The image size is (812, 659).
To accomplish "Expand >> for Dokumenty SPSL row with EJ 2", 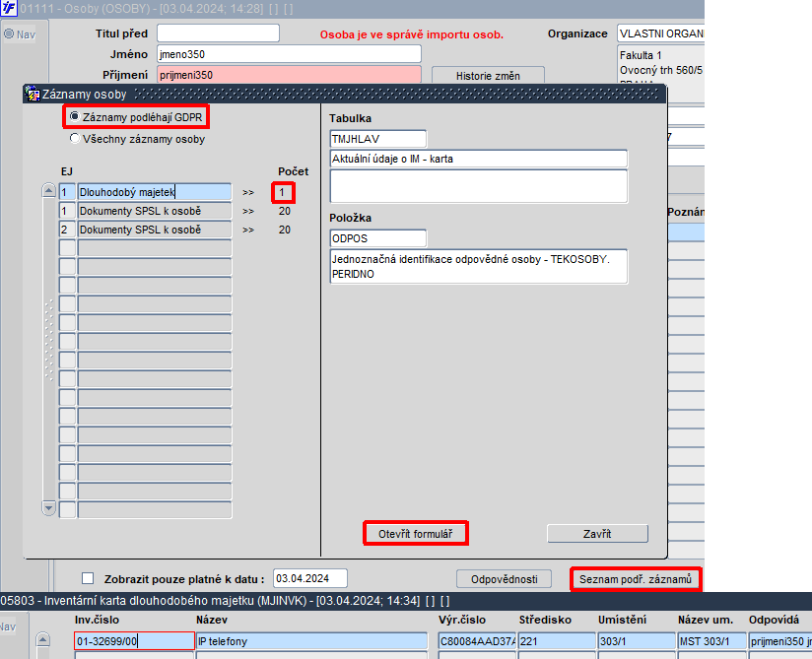I will (248, 230).
